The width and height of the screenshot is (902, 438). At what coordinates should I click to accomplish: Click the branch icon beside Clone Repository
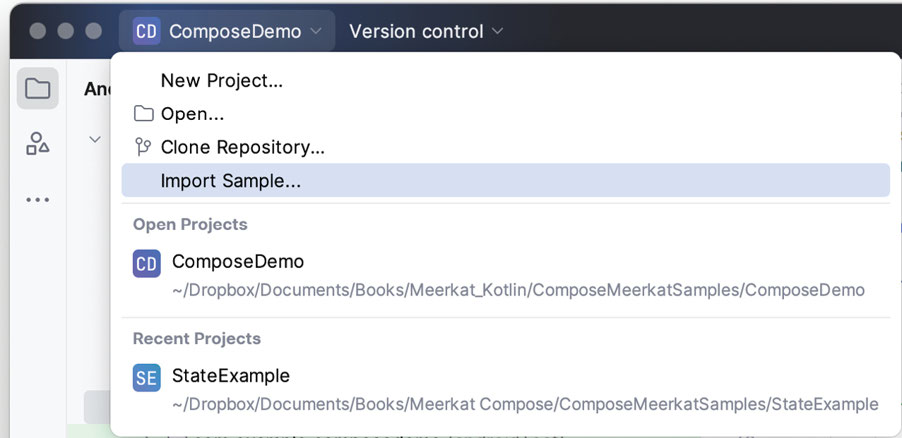point(144,147)
